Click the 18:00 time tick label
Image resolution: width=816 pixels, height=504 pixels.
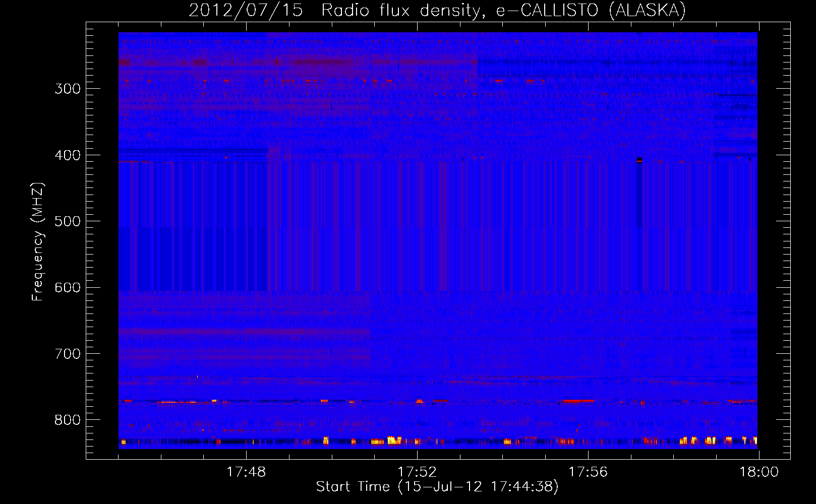coord(759,472)
